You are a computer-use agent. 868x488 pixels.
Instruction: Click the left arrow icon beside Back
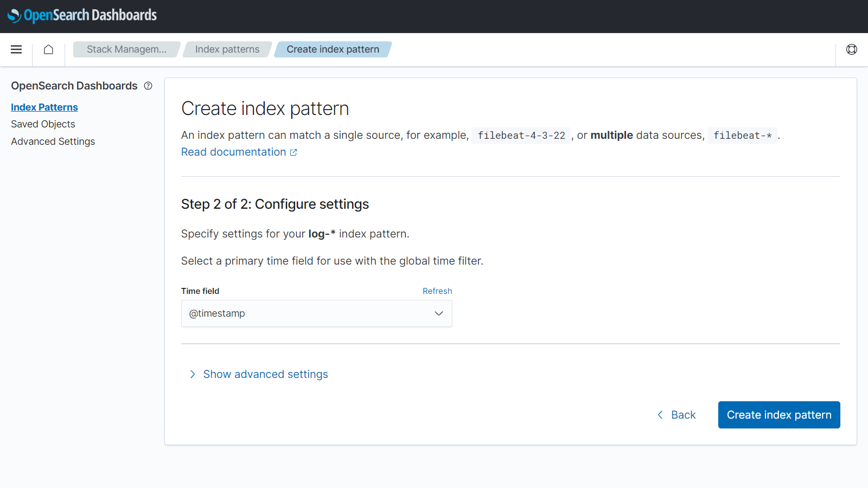point(660,415)
